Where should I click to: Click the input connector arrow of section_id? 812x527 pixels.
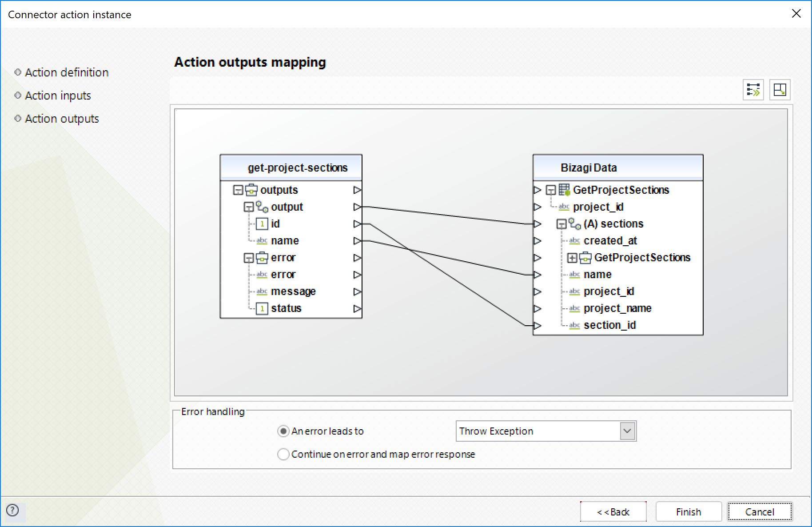(537, 325)
